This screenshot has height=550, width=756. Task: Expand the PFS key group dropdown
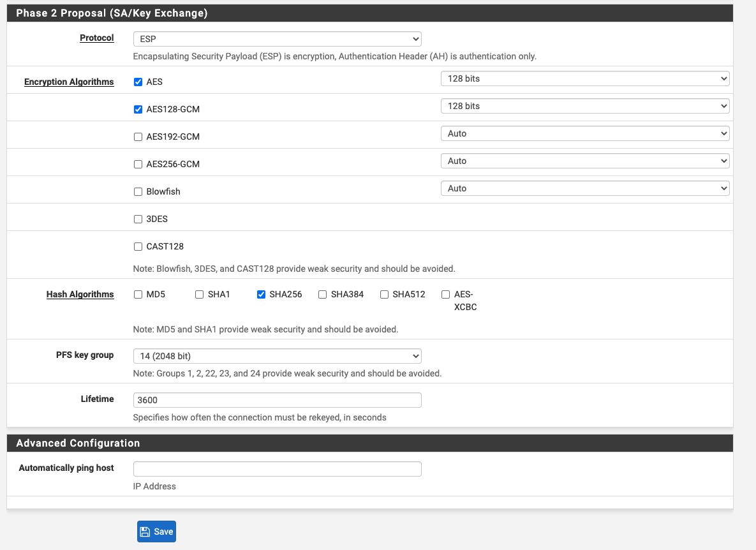pyautogui.click(x=278, y=356)
